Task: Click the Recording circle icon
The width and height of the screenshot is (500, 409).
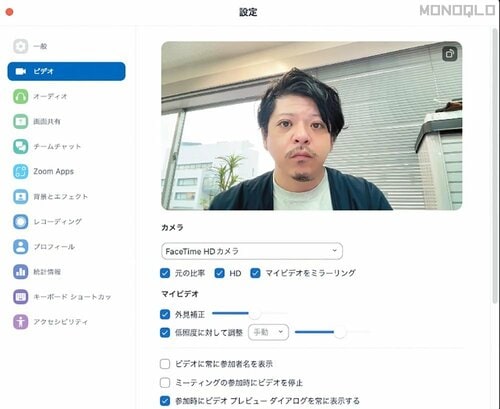Action: click(21, 221)
